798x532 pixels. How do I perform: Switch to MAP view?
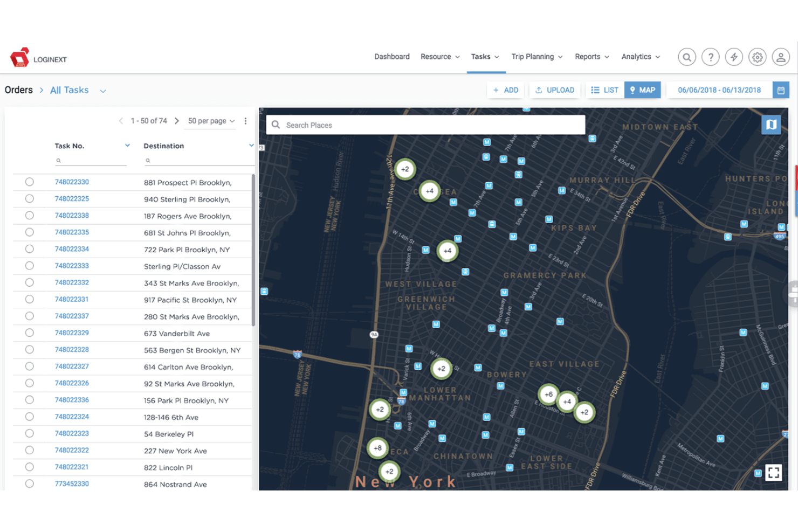643,90
